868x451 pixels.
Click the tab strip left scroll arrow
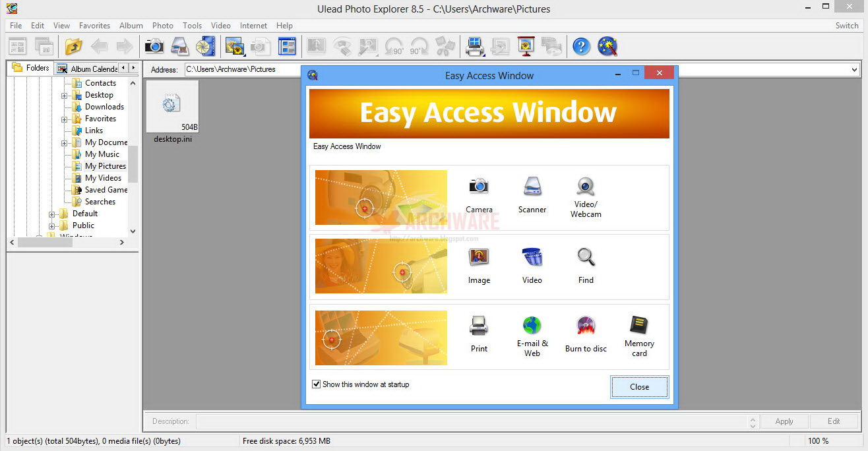pyautogui.click(x=123, y=68)
